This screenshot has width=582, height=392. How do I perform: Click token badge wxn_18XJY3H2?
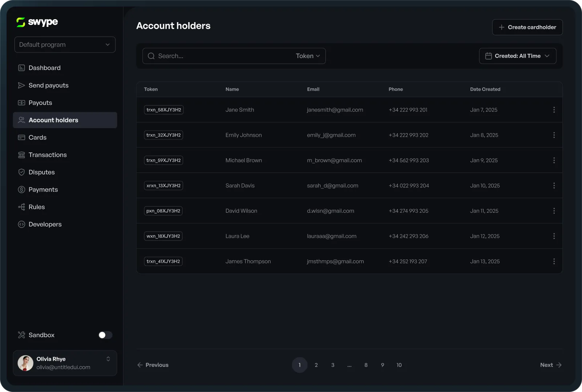click(x=163, y=236)
